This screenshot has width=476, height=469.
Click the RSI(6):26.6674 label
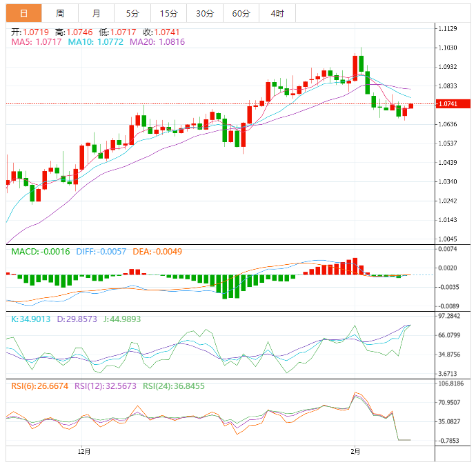pos(40,386)
